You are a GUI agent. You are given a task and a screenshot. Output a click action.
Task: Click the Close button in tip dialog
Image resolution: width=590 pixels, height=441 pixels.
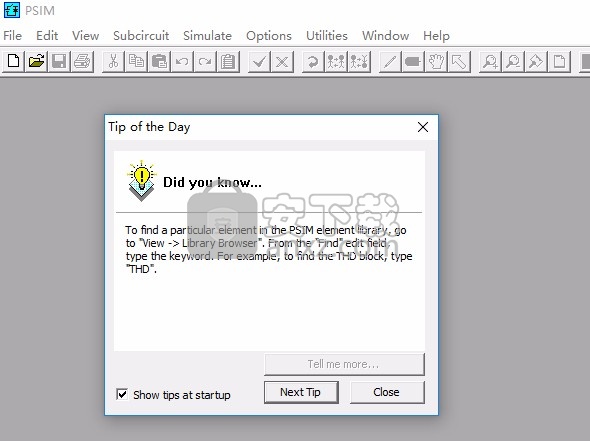point(387,392)
